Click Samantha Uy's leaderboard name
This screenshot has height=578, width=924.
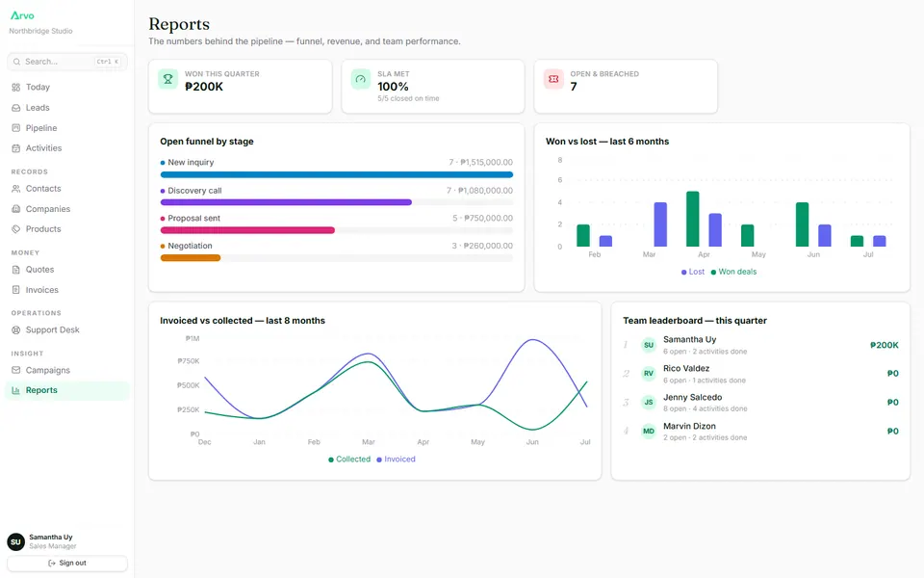click(x=689, y=340)
